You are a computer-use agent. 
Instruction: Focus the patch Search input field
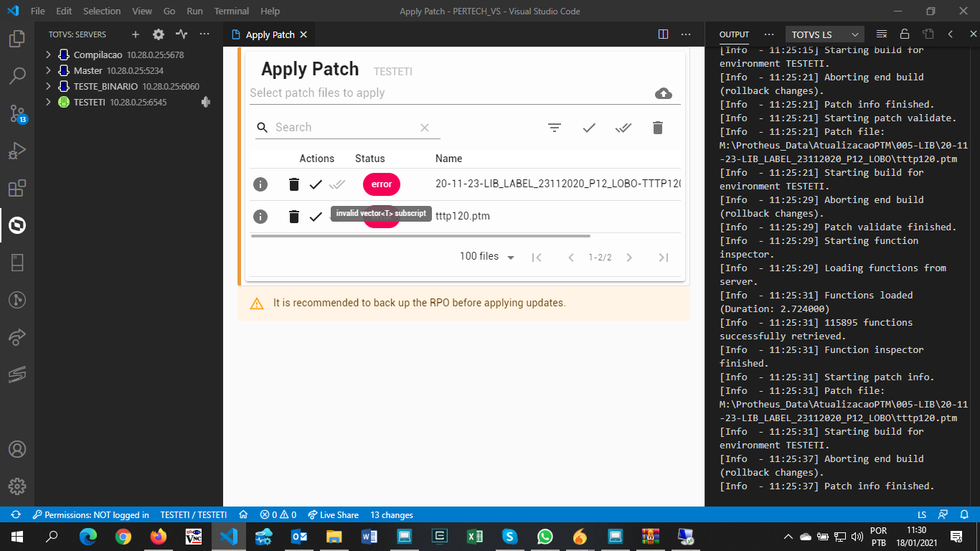coord(346,128)
